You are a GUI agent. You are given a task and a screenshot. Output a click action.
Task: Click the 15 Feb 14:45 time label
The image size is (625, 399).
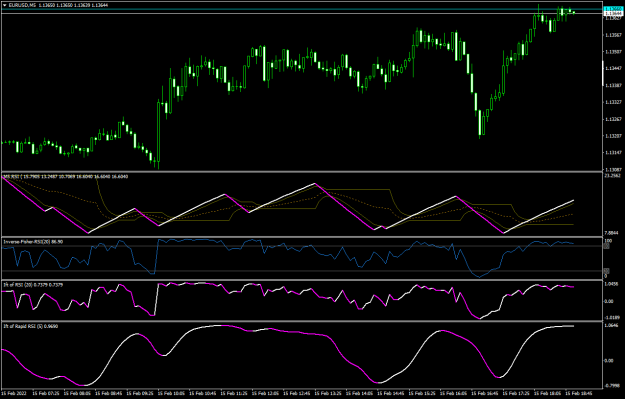pos(391,393)
